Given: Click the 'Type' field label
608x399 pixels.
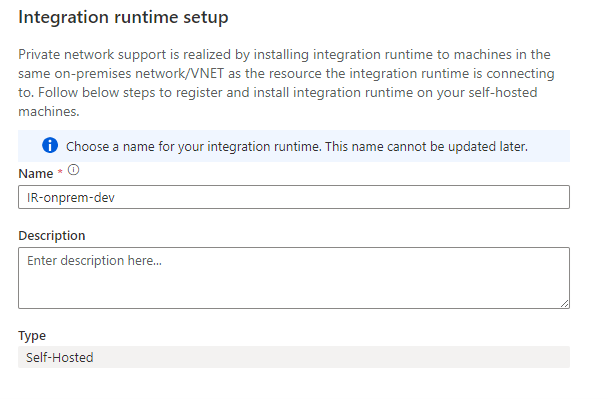Looking at the screenshot, I should (32, 336).
